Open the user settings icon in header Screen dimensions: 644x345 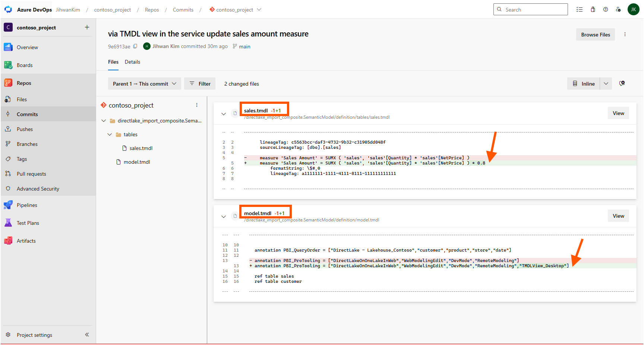click(618, 10)
